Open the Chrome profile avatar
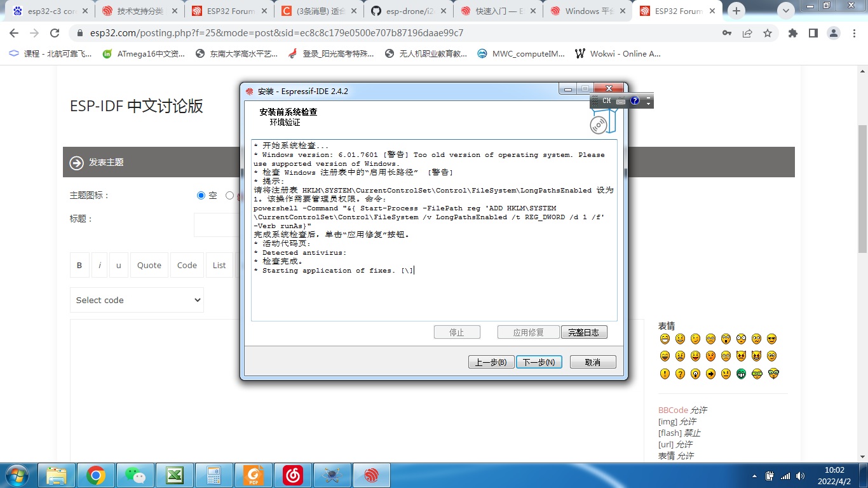 [834, 33]
